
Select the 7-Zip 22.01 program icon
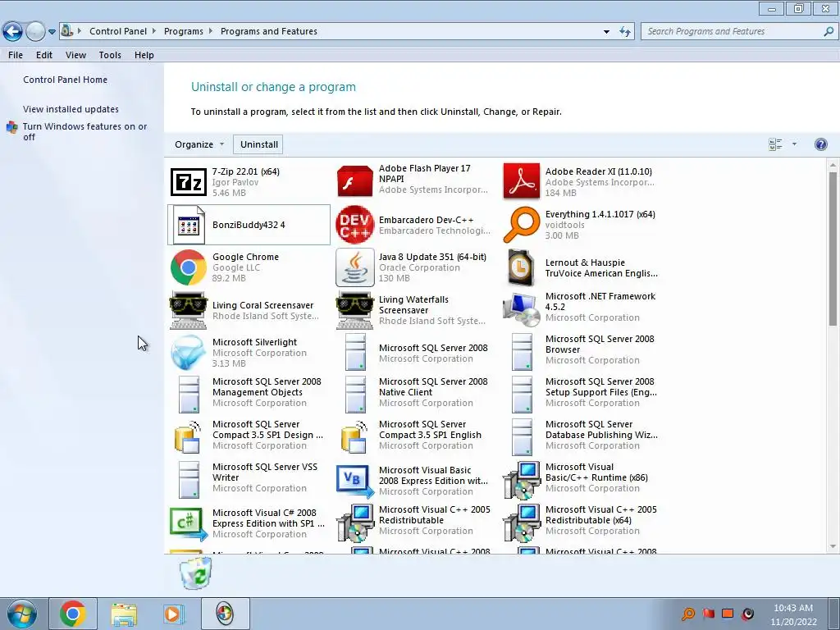click(188, 182)
